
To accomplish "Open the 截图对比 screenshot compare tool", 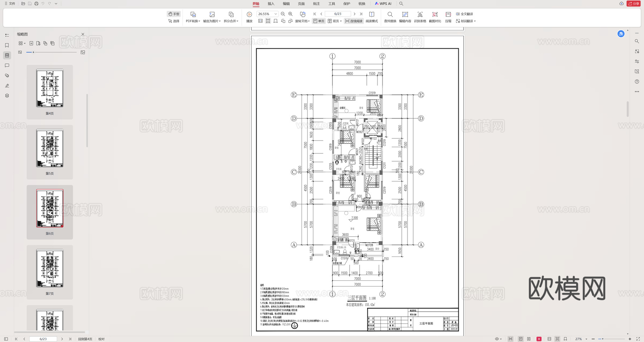I will coord(434,16).
